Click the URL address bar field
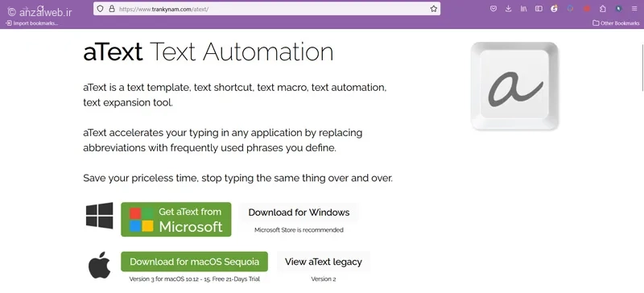 click(267, 9)
